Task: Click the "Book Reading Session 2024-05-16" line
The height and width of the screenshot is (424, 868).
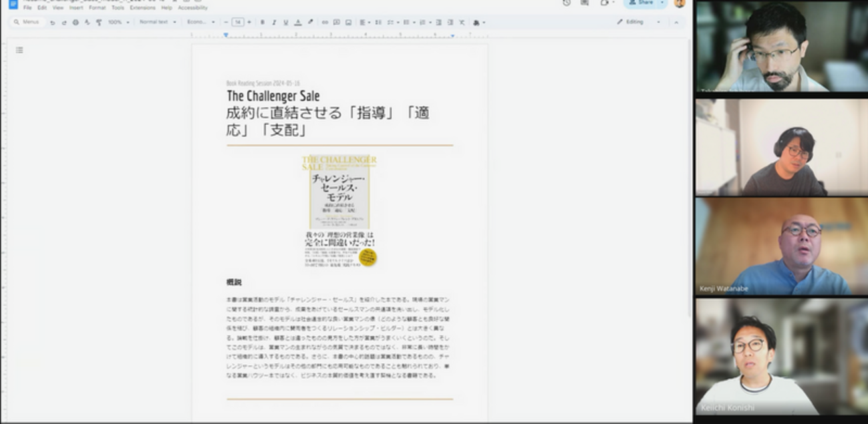Action: coord(263,83)
